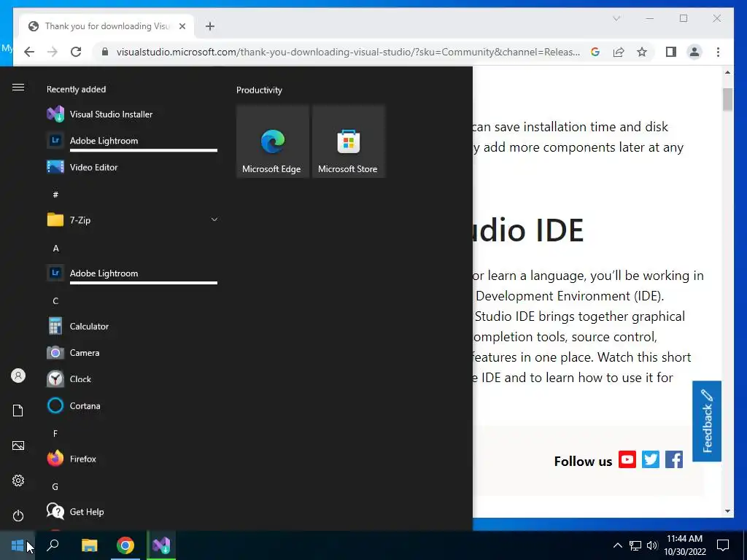The image size is (747, 560).
Task: Open the YouTube follow link
Action: [x=627, y=459]
